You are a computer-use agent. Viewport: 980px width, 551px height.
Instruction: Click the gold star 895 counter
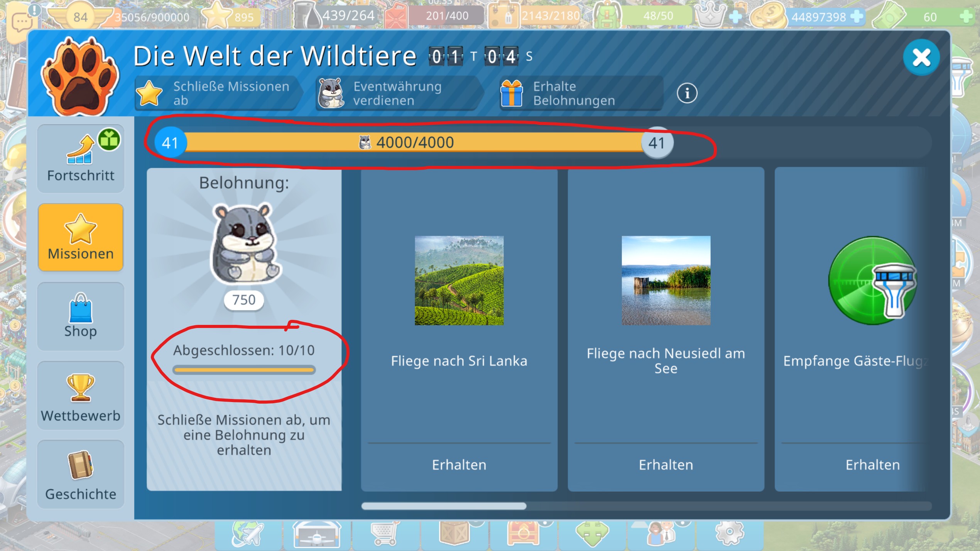(x=231, y=16)
